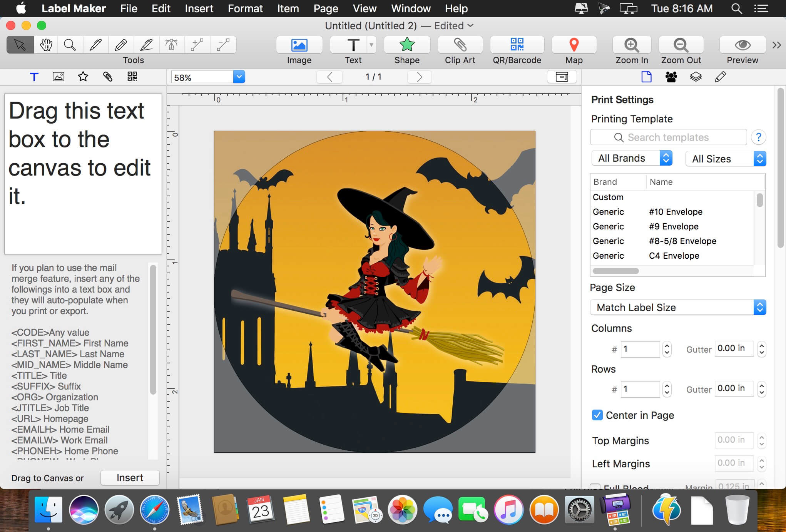This screenshot has width=786, height=532.
Task: Open Safari from the Dock
Action: 154,509
